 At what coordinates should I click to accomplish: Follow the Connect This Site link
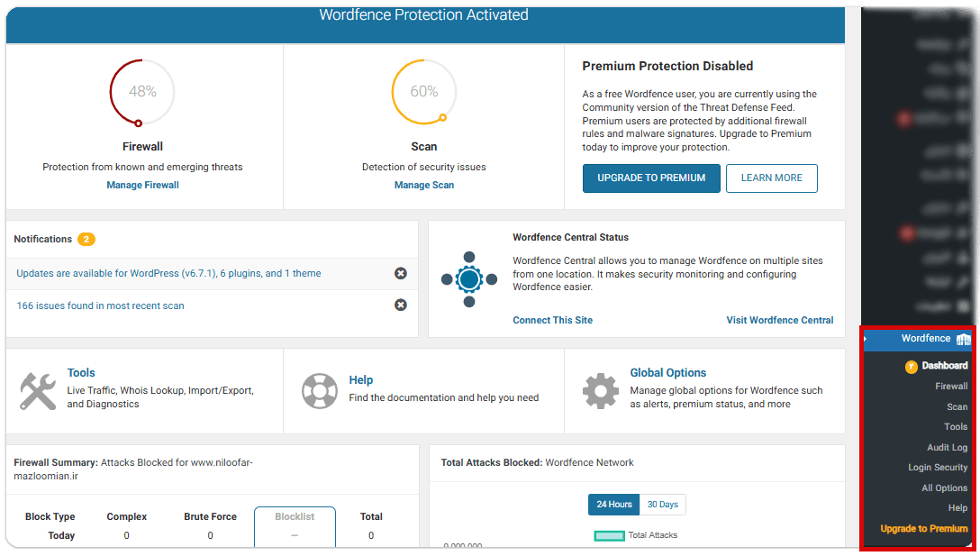click(x=552, y=320)
